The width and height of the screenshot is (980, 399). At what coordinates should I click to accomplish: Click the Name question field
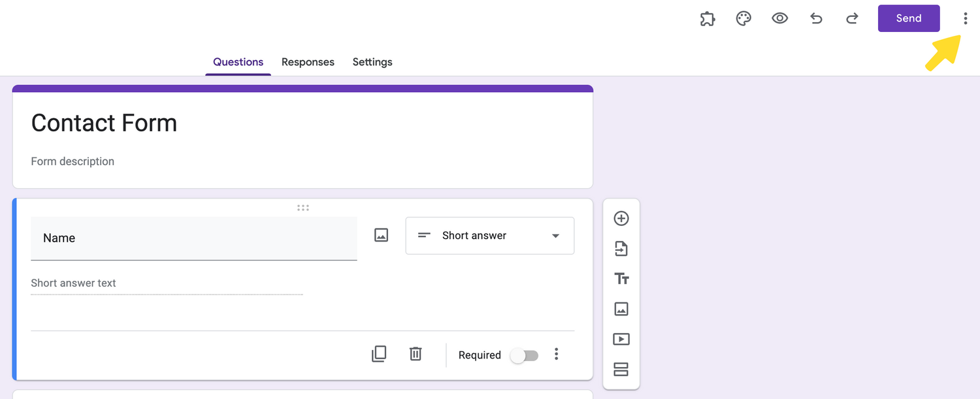tap(193, 238)
